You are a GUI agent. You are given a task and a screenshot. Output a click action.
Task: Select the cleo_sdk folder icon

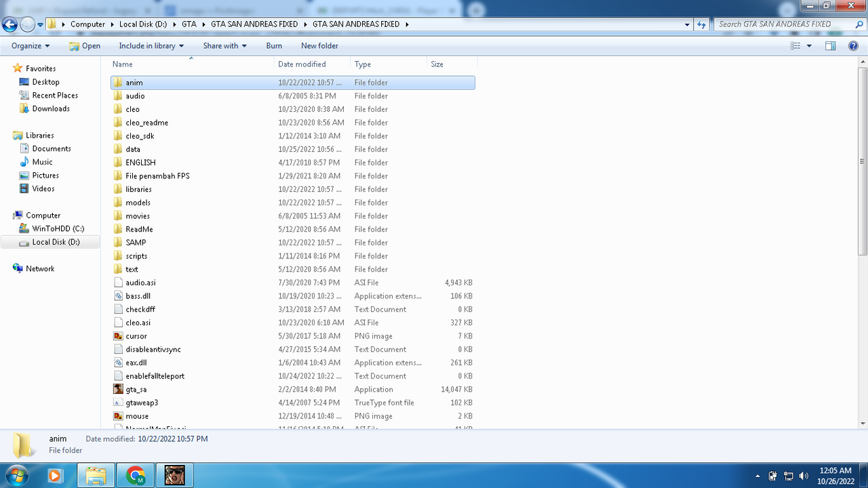coord(118,136)
